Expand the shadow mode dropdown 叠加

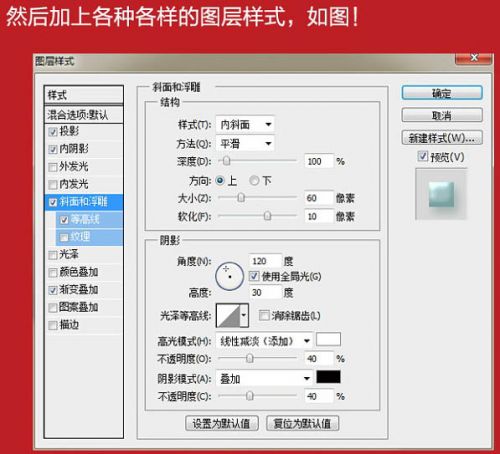264,378
